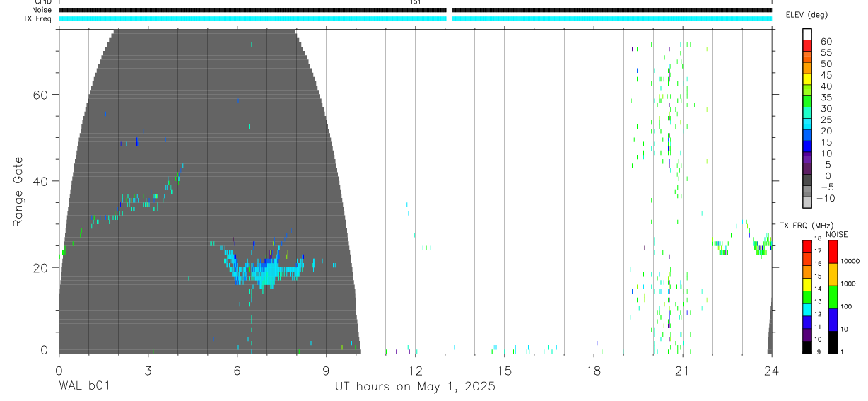Click the '1000' value on NOISE scale

point(848,284)
